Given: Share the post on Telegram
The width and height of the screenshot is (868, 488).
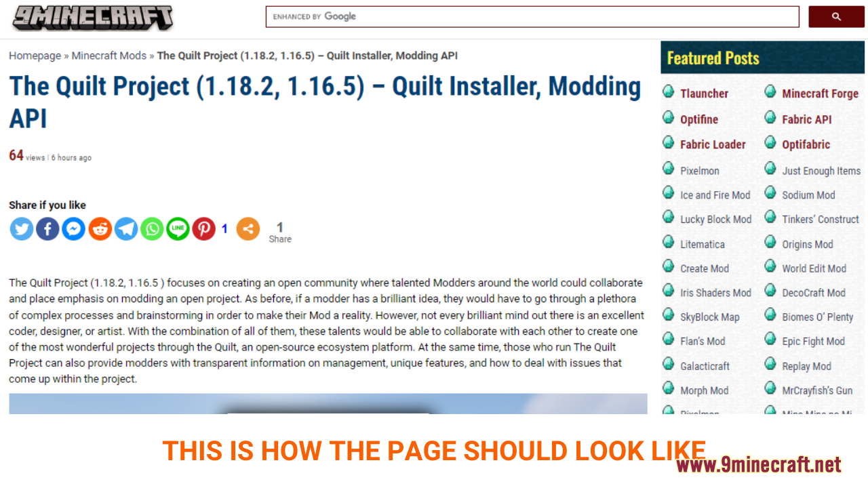Looking at the screenshot, I should 125,229.
